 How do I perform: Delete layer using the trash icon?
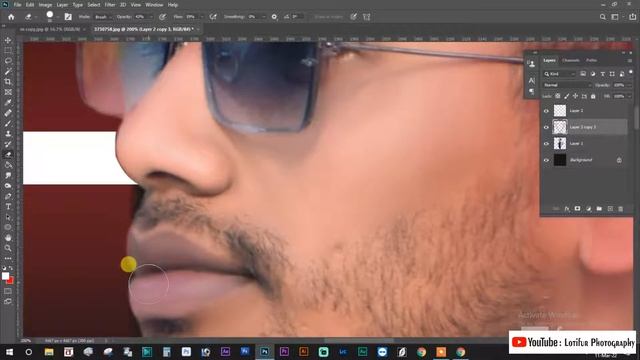(x=620, y=209)
